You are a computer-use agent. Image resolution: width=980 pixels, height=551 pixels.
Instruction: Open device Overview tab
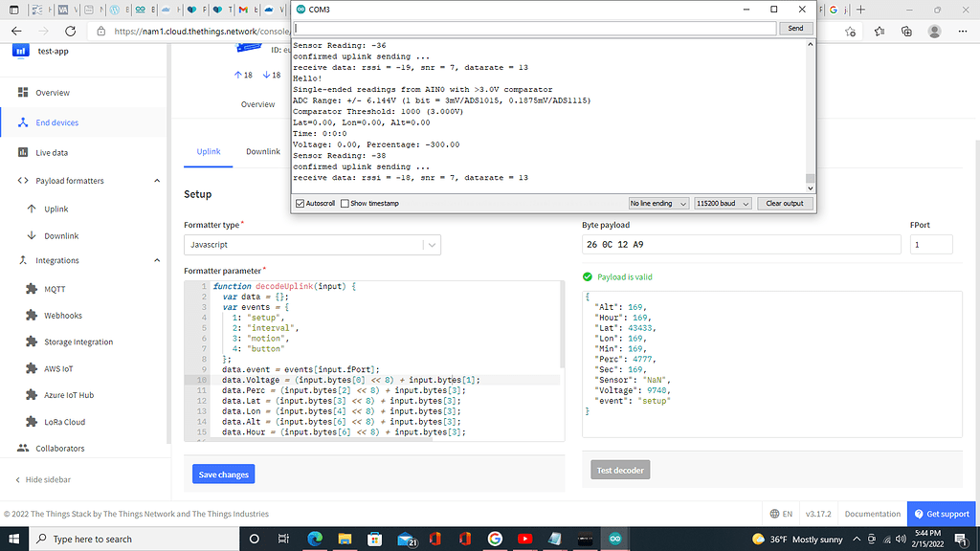[x=257, y=104]
